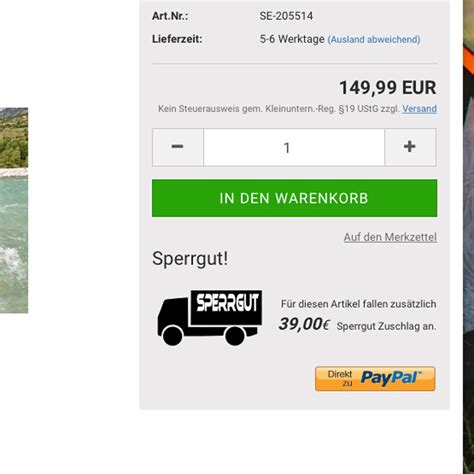Open the river landscape product image
Screen dimensions: 474x474
pyautogui.click(x=14, y=210)
